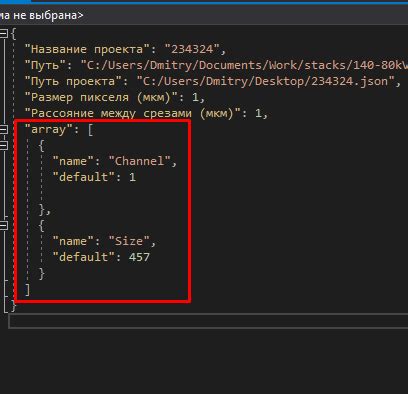Viewport: 408px width, 394px height.
Task: Click the Documents/Work/stacks path value
Action: (x=244, y=65)
